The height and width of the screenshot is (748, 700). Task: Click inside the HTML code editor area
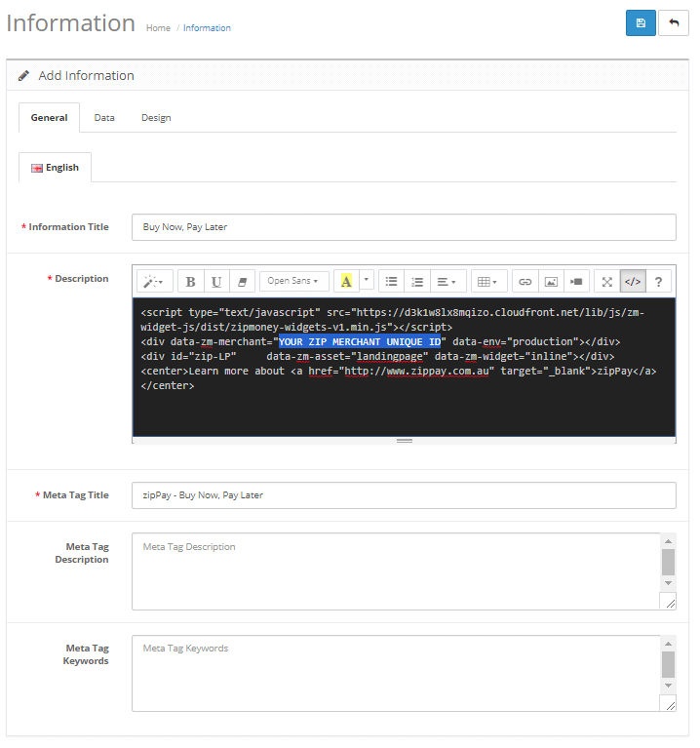point(404,367)
